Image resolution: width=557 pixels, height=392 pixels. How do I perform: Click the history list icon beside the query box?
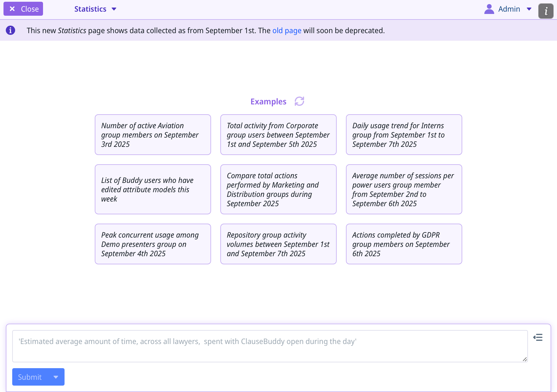coord(538,337)
